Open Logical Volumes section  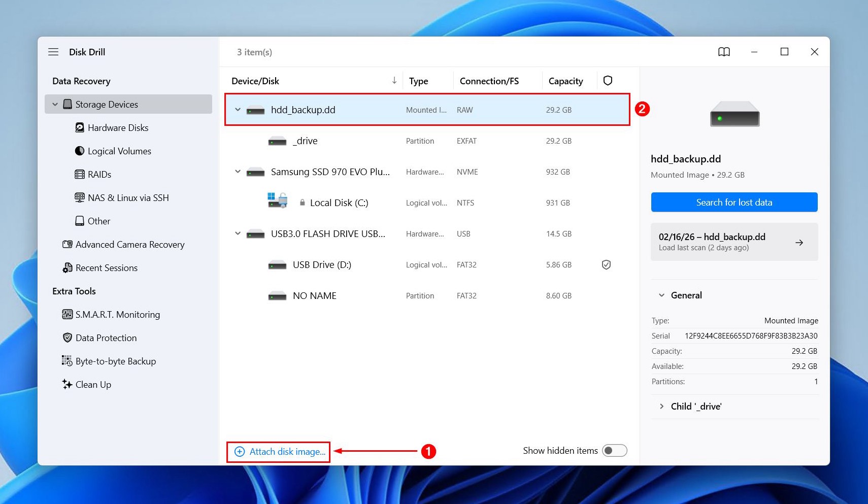(x=119, y=151)
